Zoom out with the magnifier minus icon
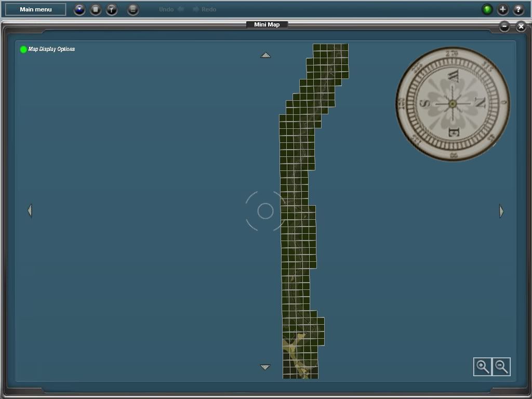Screen dimensions: 532x399 [501, 367]
